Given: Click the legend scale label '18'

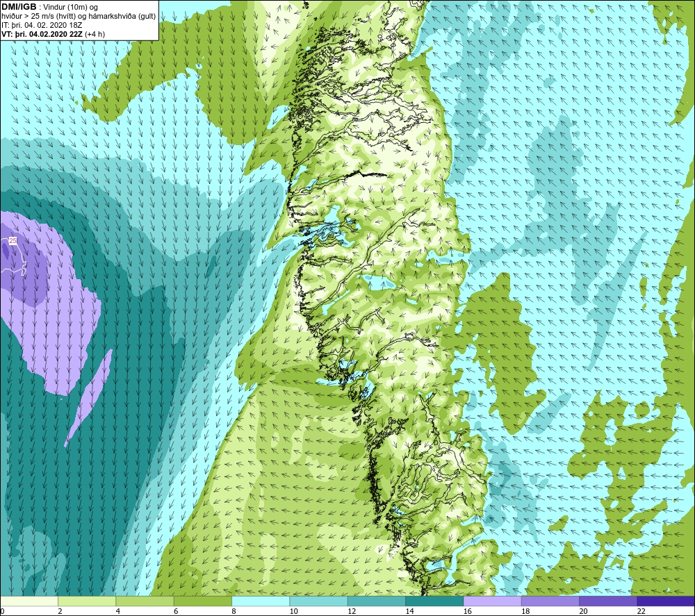Looking at the screenshot, I should point(525,611).
